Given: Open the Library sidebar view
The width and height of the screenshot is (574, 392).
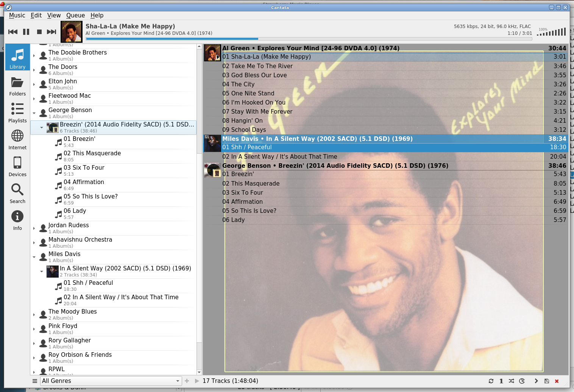Looking at the screenshot, I should [x=17, y=58].
